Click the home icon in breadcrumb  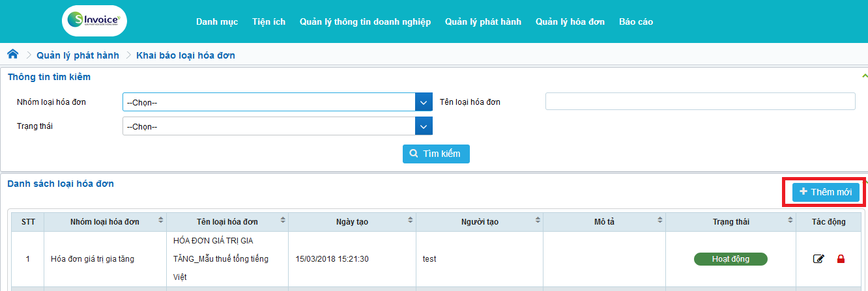[x=12, y=55]
